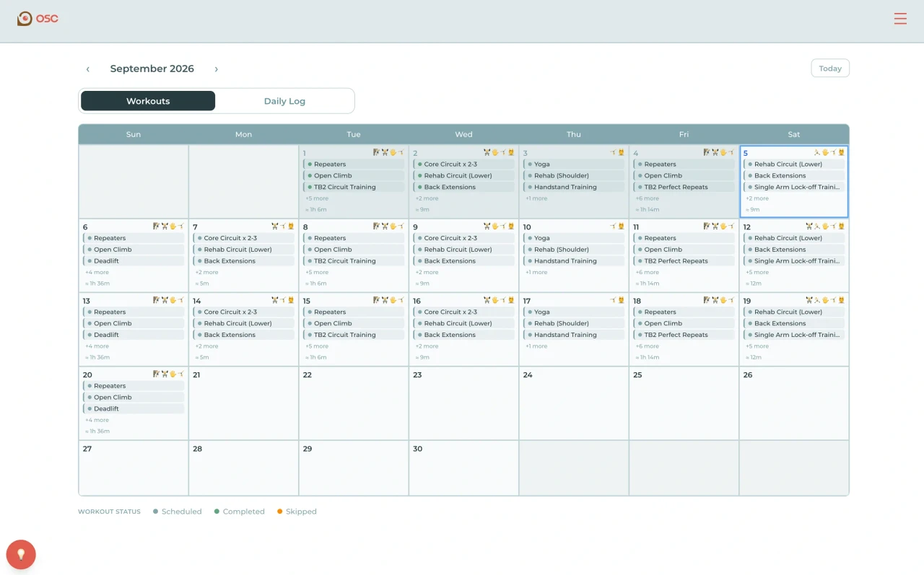Click the raised hand icon on September 5
924x575 pixels.
pos(825,152)
